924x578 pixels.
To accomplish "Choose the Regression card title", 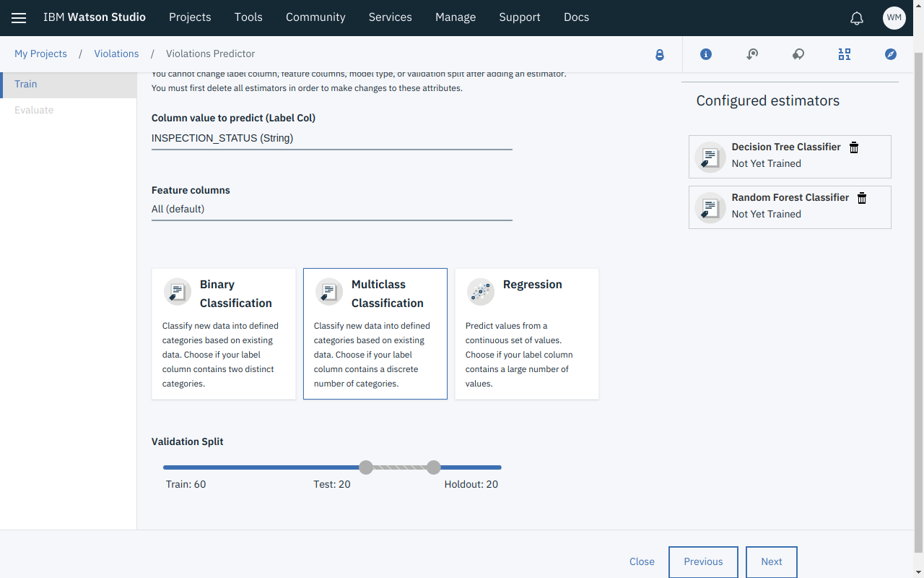I will [x=533, y=285].
